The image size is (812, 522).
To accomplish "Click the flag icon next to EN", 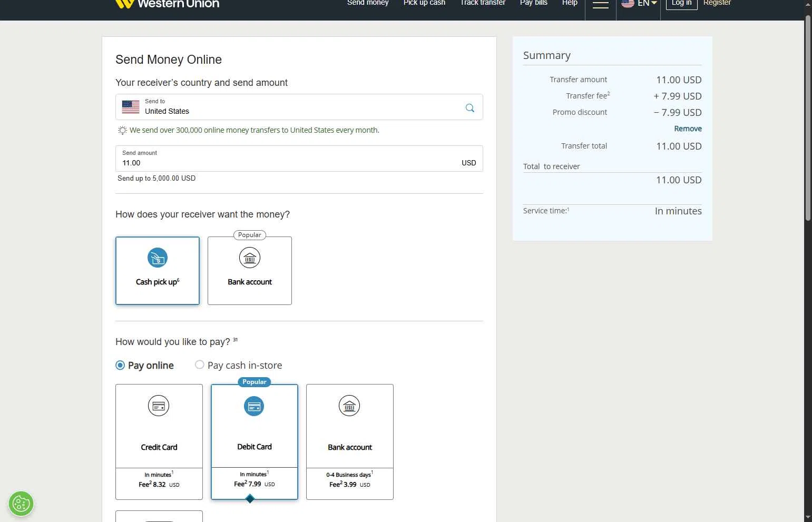I will 628,3.
